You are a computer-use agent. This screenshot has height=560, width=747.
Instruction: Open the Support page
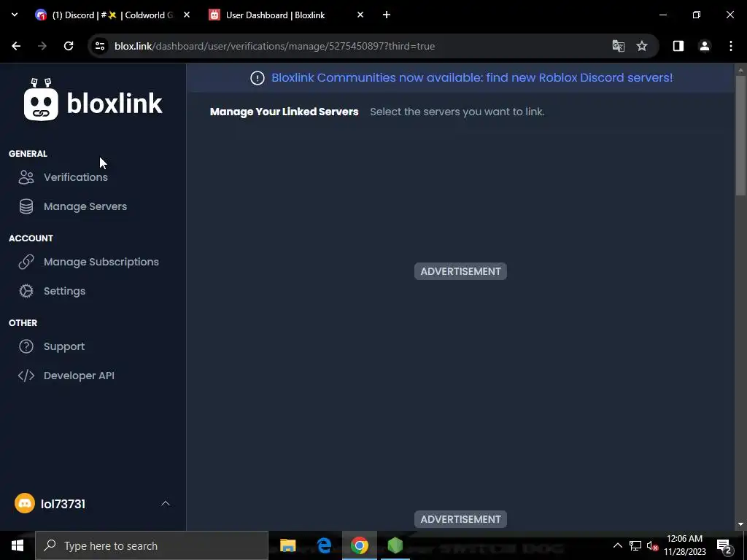(64, 346)
